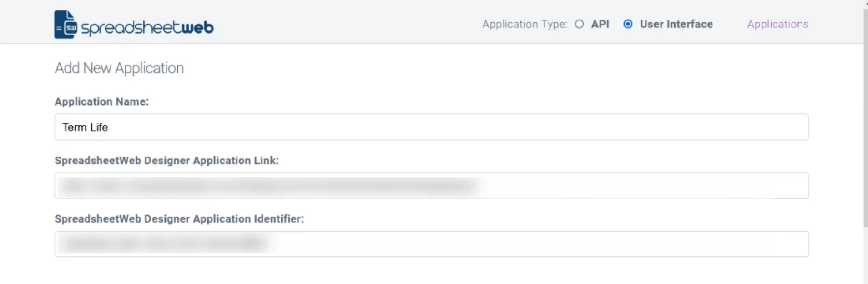Click the scrollbar up arrow
868x284 pixels.
(865, 3)
